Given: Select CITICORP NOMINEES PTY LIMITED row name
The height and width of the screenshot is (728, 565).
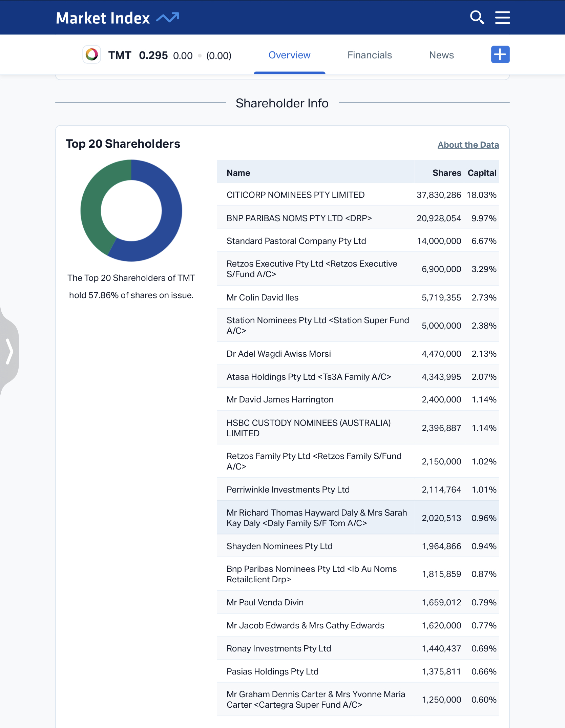Looking at the screenshot, I should tap(296, 195).
